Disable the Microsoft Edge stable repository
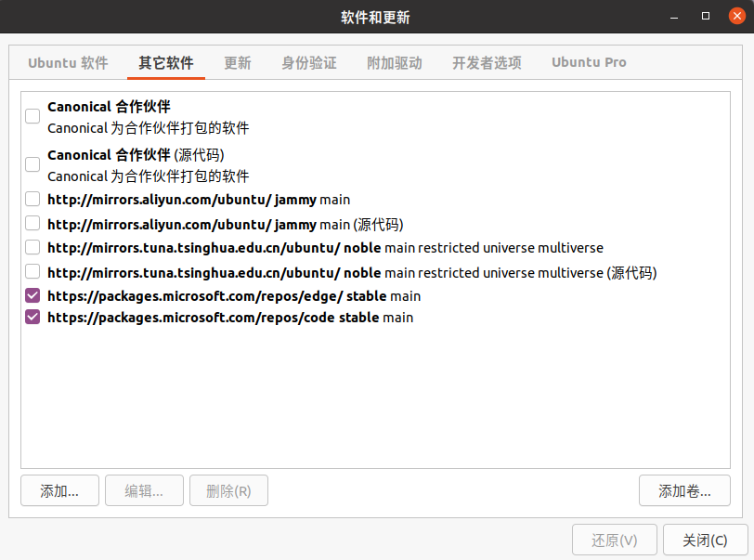Image resolution: width=754 pixels, height=560 pixels. coord(32,296)
